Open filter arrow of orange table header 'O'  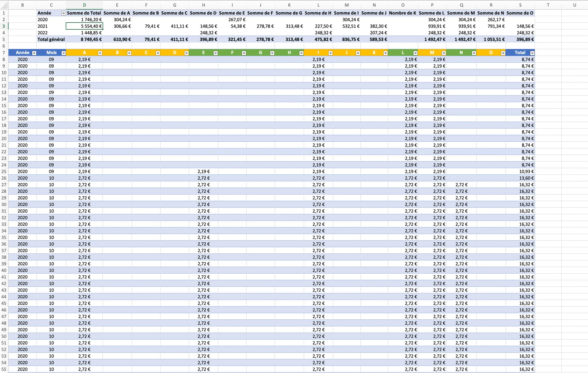point(503,53)
